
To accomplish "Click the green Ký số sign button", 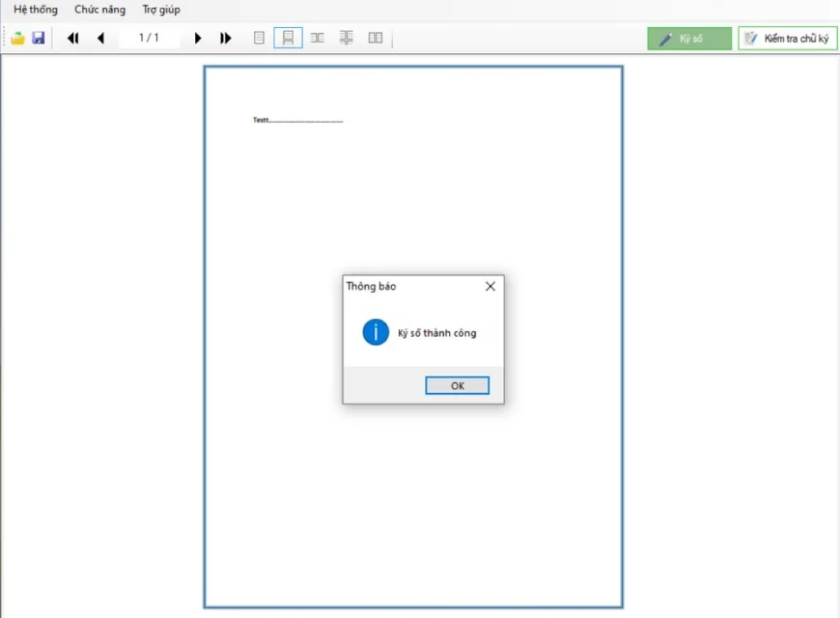I will point(689,39).
